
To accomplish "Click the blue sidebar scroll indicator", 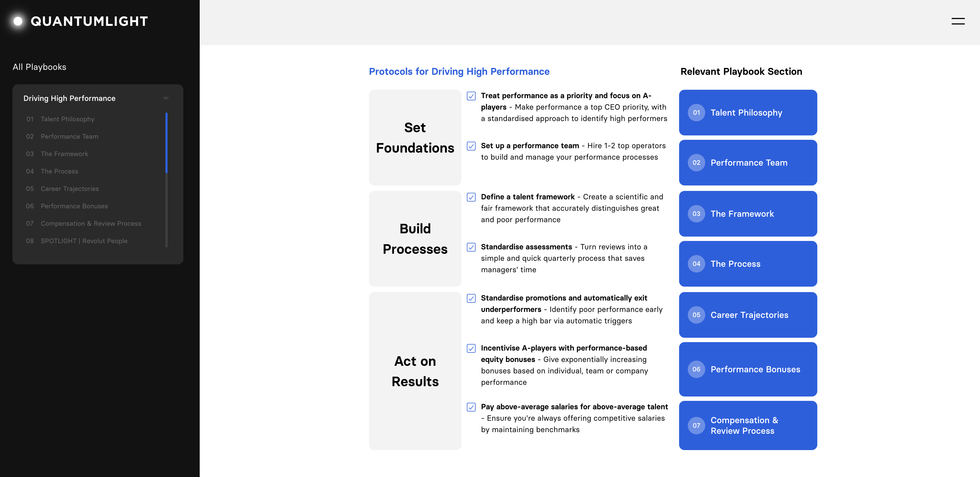I will coord(167,142).
